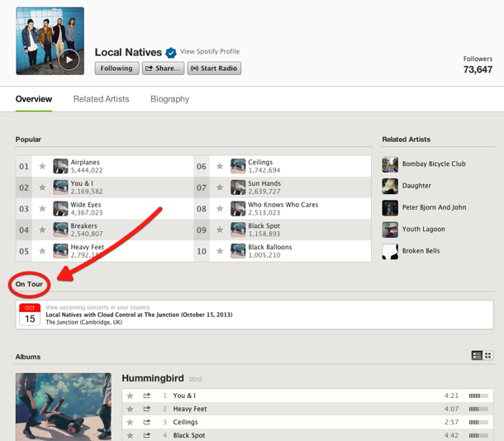Open related artist Broken Bells

pos(421,251)
